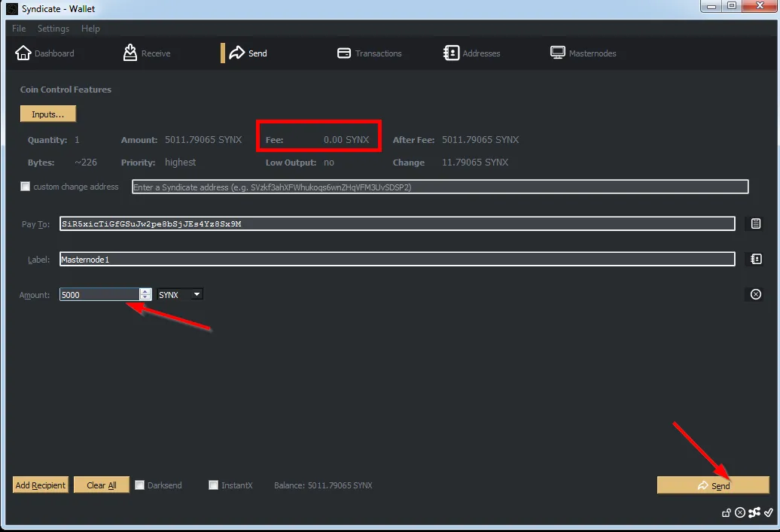Enable the custom change address checkbox
780x532 pixels.
[x=25, y=187]
